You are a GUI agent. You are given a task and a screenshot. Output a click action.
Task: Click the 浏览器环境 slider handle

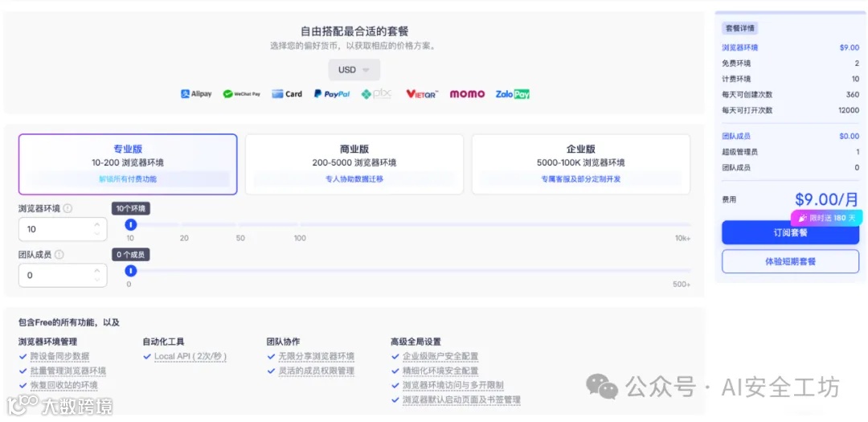click(131, 224)
